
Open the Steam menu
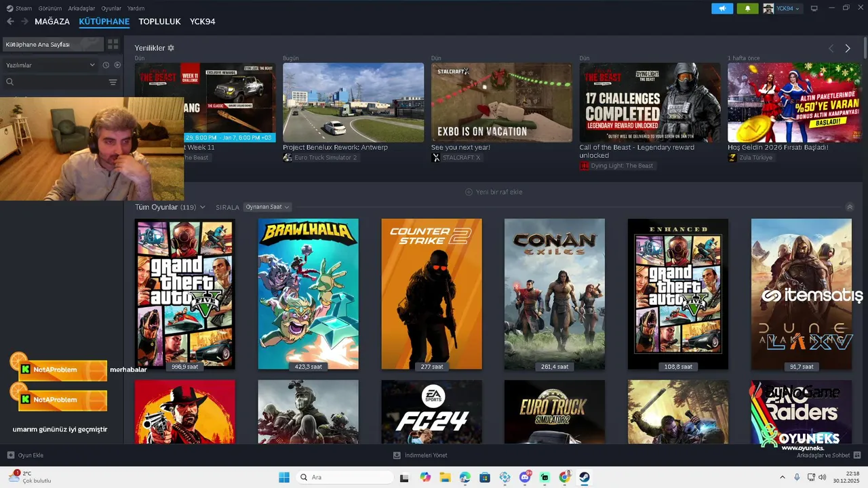tap(19, 8)
